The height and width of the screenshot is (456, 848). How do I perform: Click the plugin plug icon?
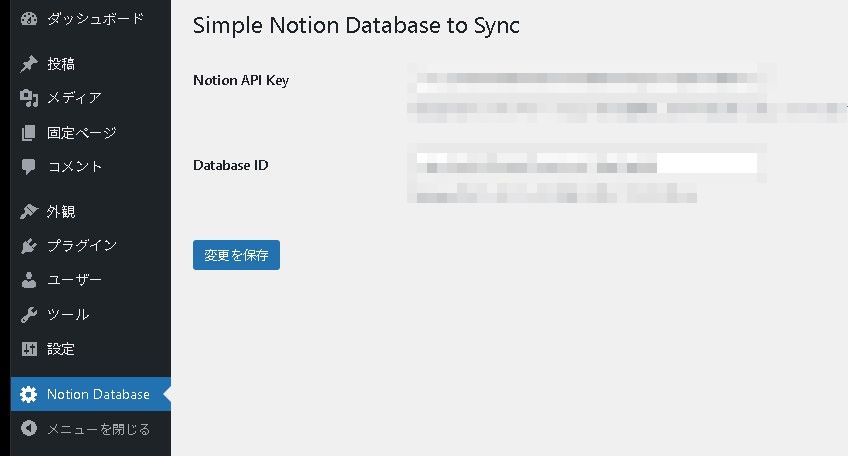(x=29, y=246)
